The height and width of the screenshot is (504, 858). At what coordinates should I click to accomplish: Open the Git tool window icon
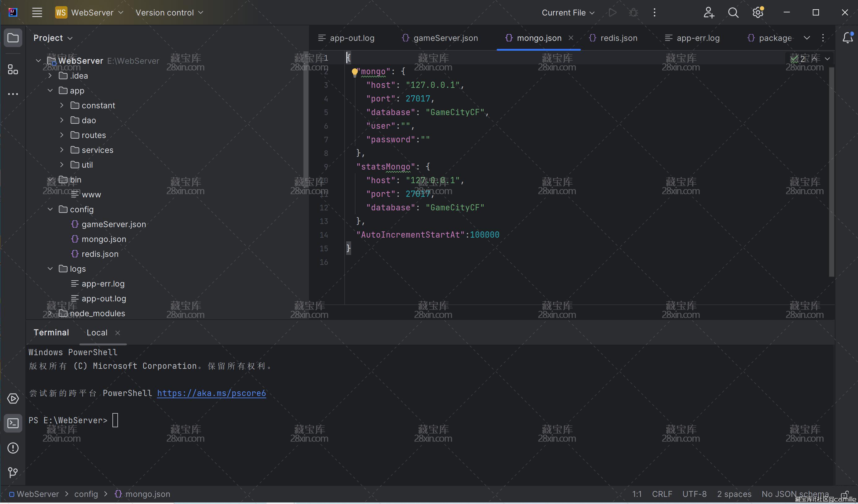click(x=13, y=472)
